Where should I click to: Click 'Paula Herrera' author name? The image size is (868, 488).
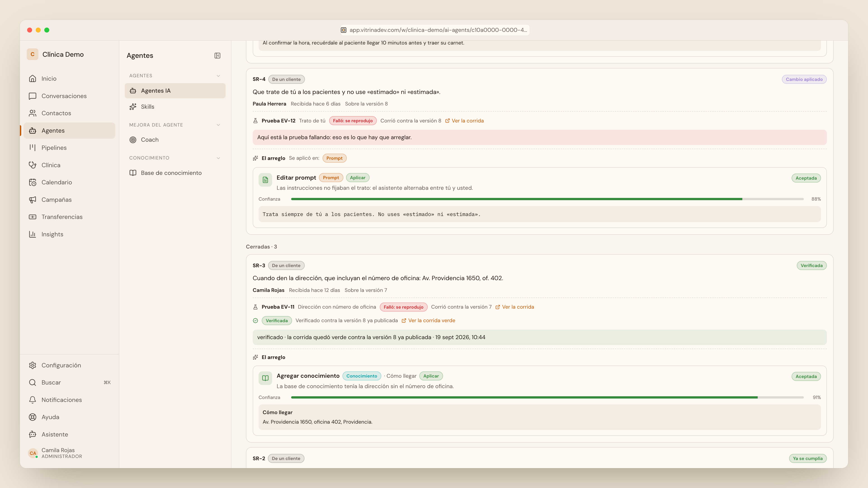tap(269, 104)
